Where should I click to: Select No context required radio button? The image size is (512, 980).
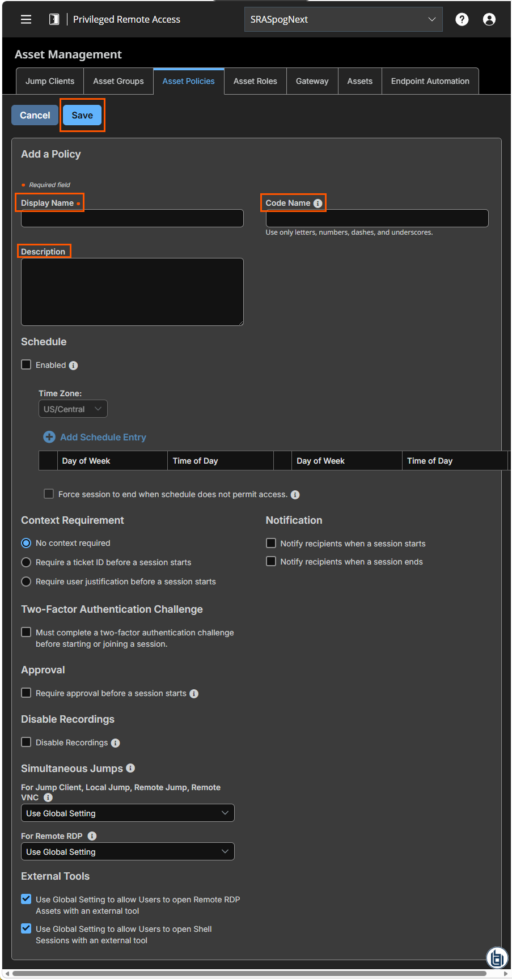tap(26, 543)
